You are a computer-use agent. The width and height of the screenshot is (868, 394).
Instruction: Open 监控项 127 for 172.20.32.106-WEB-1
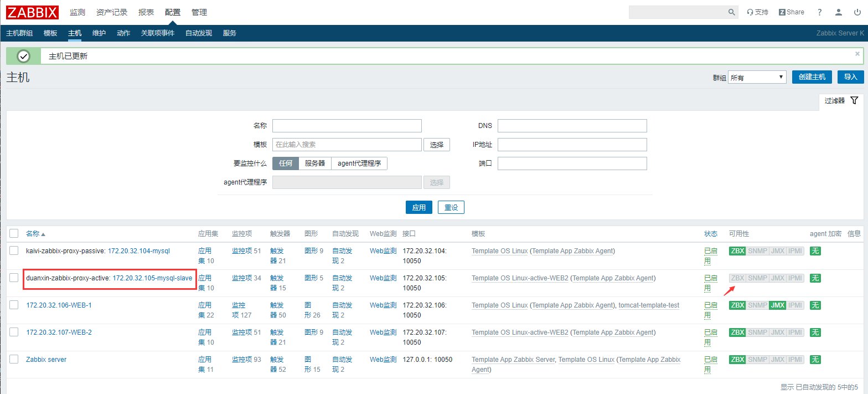[241, 310]
